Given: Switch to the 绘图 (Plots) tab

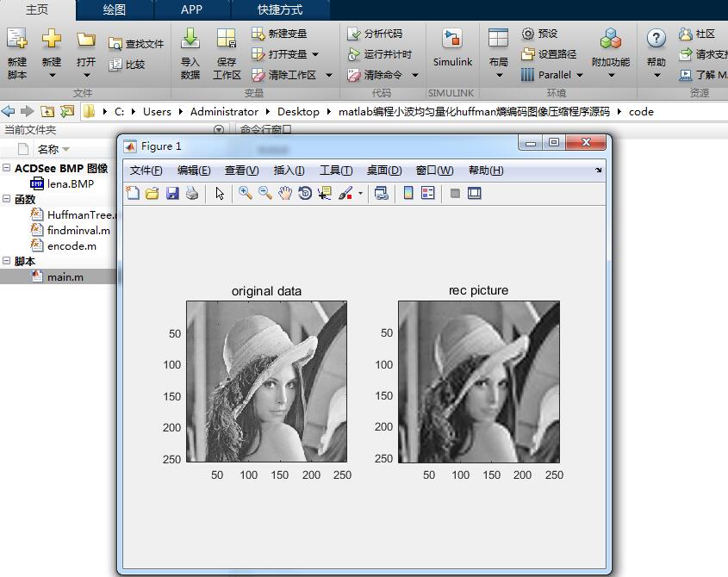Looking at the screenshot, I should pos(115,9).
